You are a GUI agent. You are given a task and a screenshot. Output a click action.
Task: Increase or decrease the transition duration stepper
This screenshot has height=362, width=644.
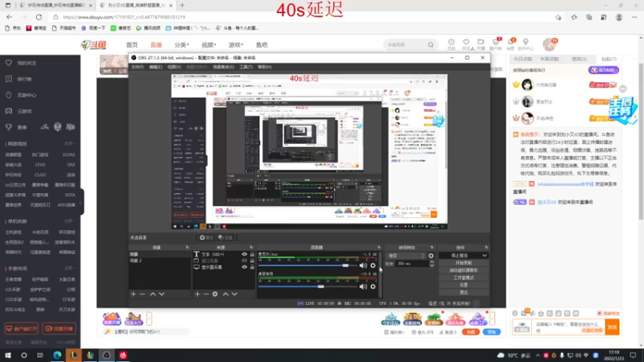click(431, 264)
